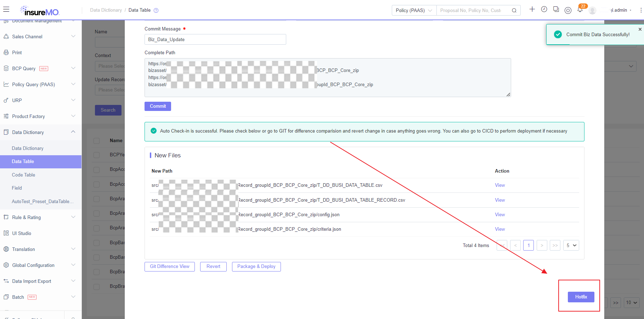Expand the Policy (PAAS) search scope dropdown
The height and width of the screenshot is (319, 644).
coord(413,10)
